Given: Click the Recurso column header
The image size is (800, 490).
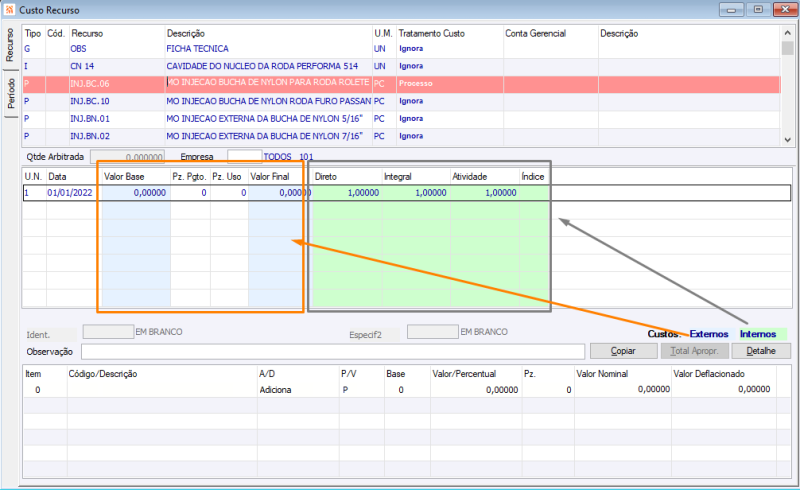Looking at the screenshot, I should click(x=87, y=34).
